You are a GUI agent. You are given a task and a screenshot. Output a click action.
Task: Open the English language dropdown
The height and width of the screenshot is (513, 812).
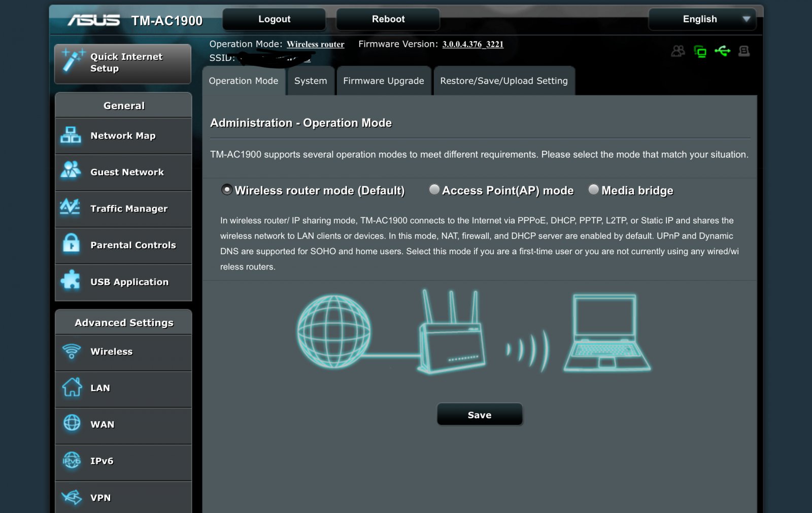coord(702,19)
